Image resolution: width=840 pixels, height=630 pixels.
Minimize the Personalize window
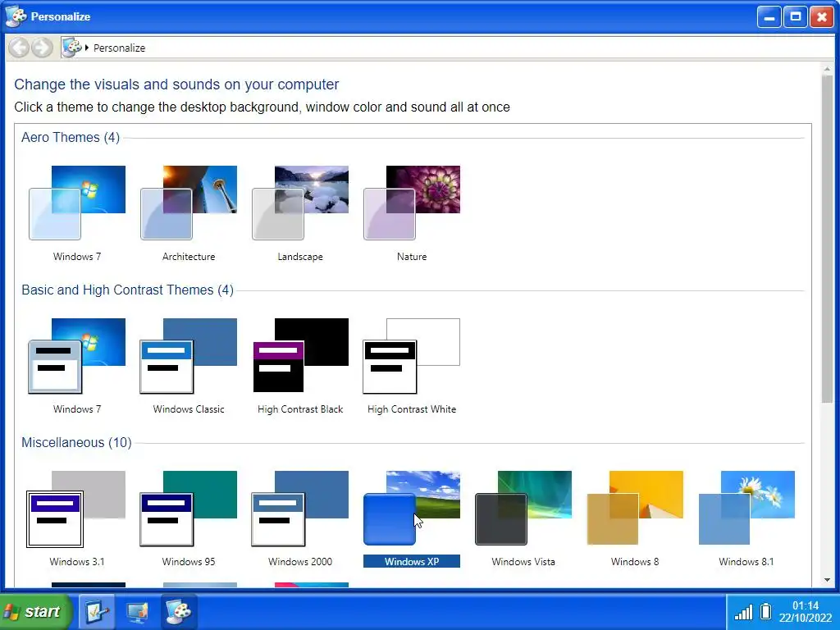point(769,17)
